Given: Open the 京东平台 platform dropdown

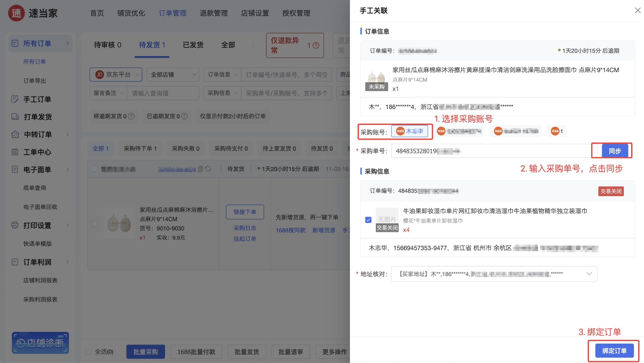Looking at the screenshot, I should [x=116, y=75].
